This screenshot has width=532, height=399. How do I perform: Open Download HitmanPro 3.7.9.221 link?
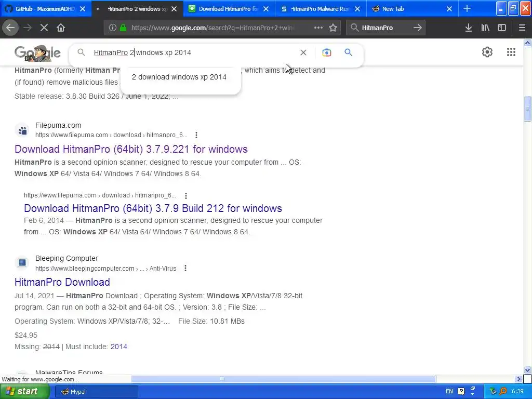[131, 149]
